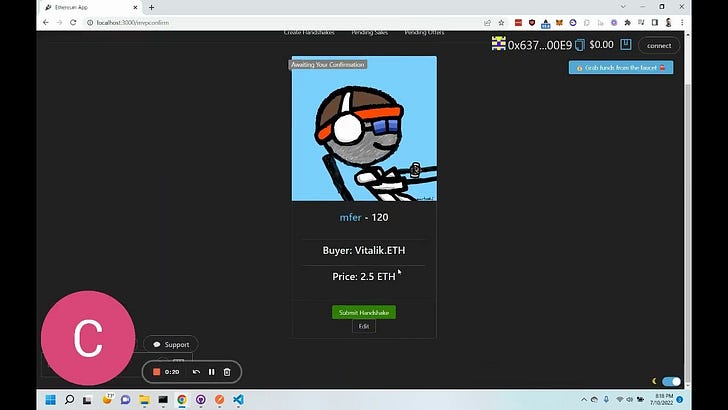Screen dimensions: 728x410
Task: Switch to Pending Sales tab
Action: click(370, 33)
